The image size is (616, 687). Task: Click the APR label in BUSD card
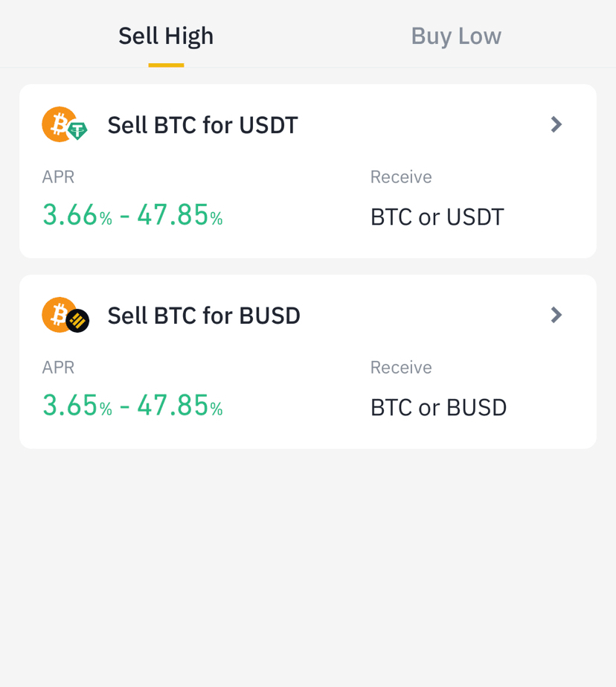(58, 368)
